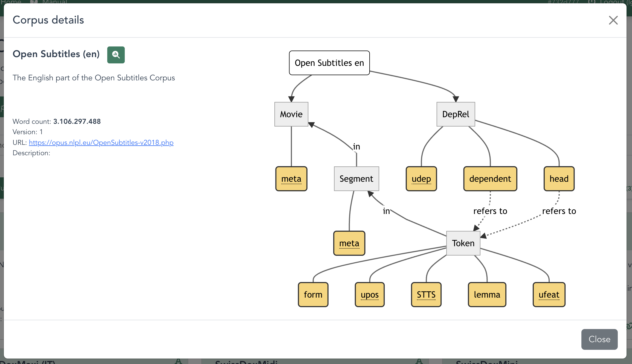Click the Token node box

(x=463, y=243)
